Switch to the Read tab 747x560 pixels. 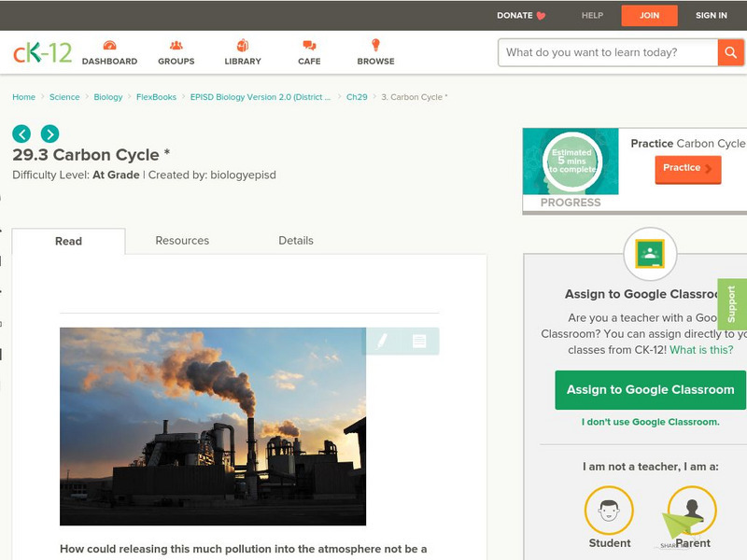[68, 241]
